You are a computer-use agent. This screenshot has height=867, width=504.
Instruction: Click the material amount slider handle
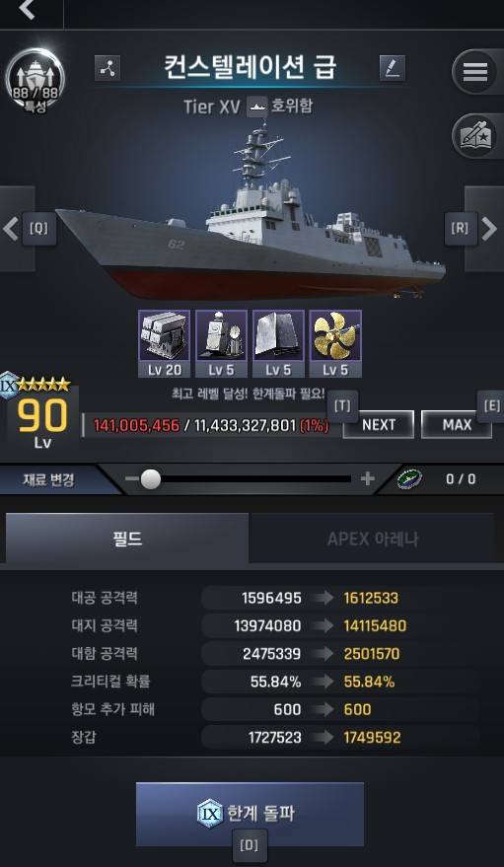pyautogui.click(x=150, y=478)
